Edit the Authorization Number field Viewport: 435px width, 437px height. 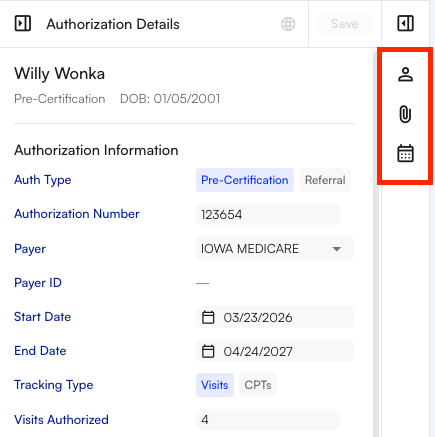pyautogui.click(x=268, y=214)
